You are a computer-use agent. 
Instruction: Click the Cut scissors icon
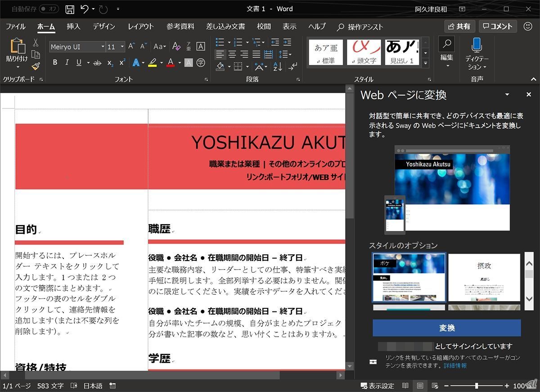click(36, 43)
